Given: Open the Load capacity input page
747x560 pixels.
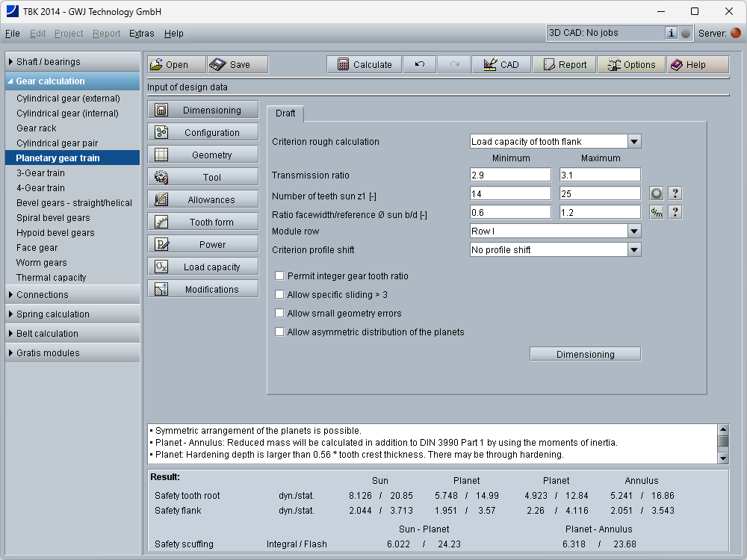Looking at the screenshot, I should pos(203,267).
